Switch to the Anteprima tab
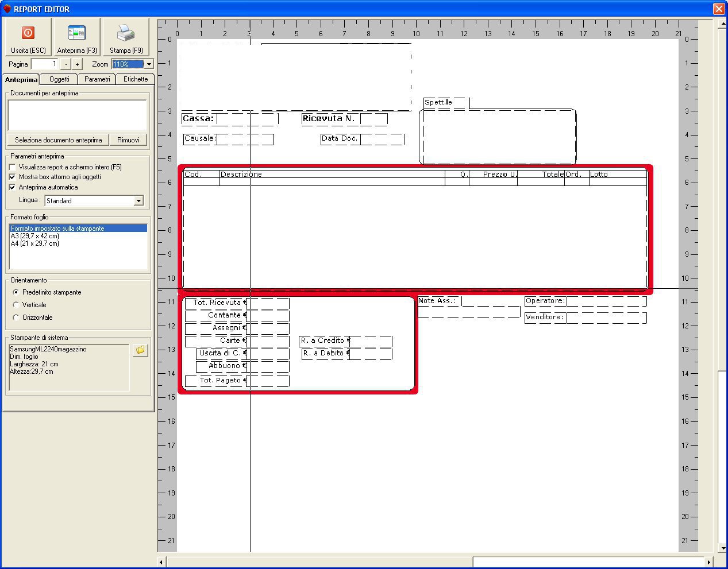This screenshot has width=728, height=569. tap(21, 80)
